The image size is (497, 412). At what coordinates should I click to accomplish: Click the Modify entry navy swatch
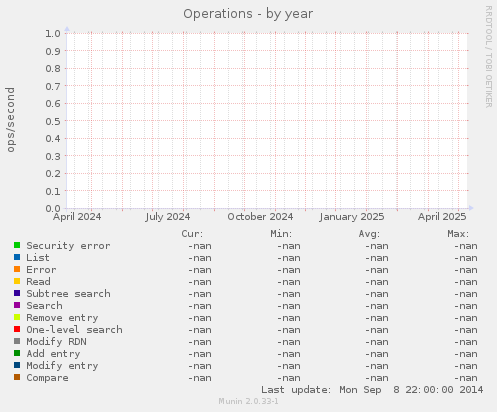(x=17, y=365)
